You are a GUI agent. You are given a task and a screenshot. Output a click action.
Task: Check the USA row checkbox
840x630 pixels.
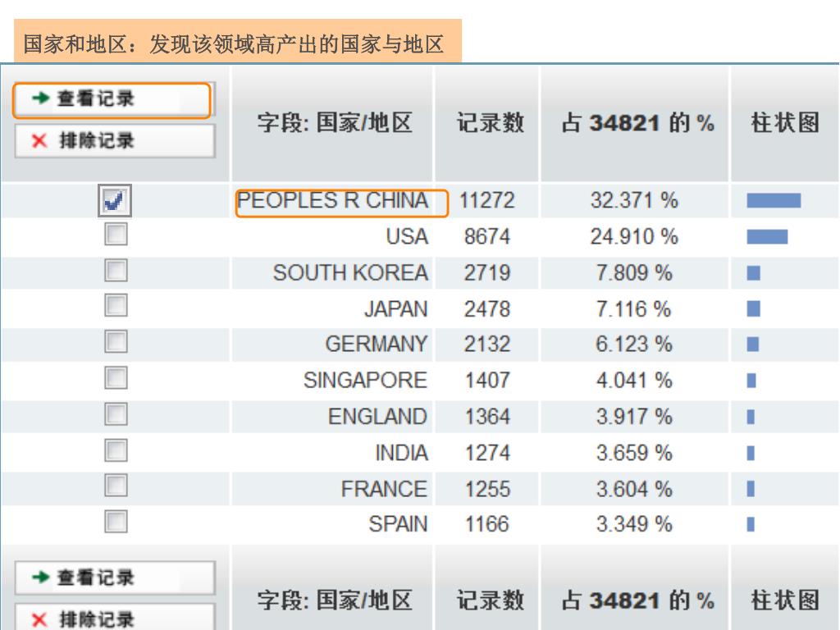[116, 235]
